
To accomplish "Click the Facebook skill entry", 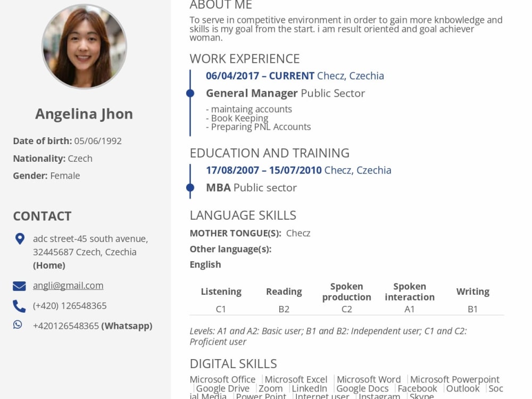I will (x=417, y=388).
